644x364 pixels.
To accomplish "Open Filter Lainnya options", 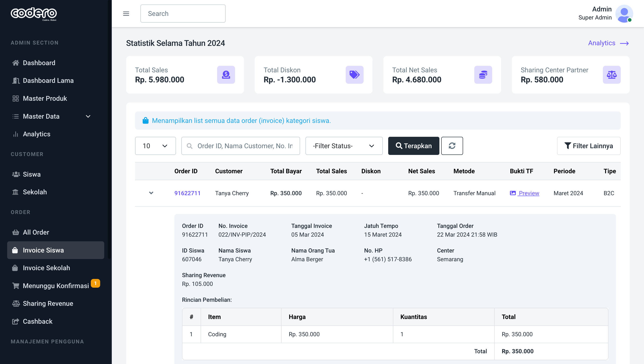I will point(589,146).
